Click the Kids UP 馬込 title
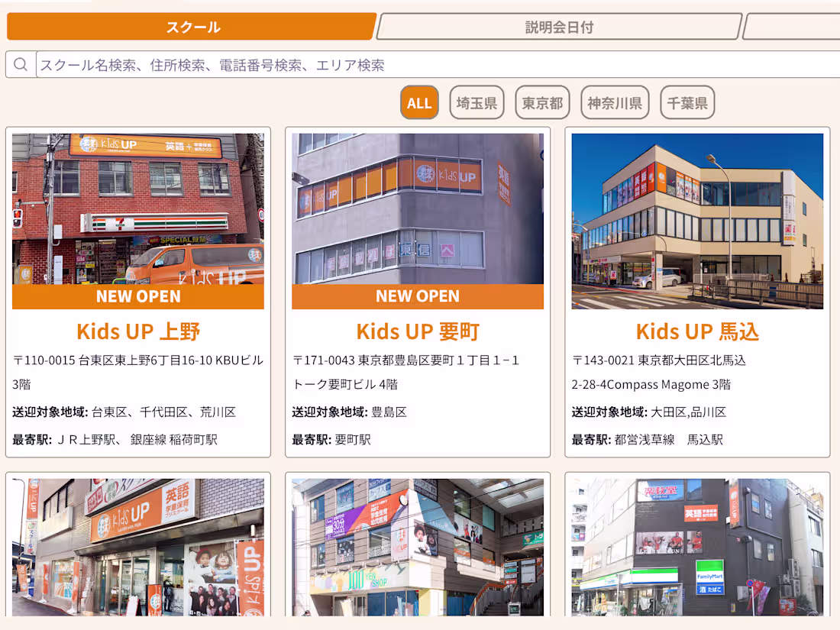Screen dimensions: 840x630 (x=697, y=331)
